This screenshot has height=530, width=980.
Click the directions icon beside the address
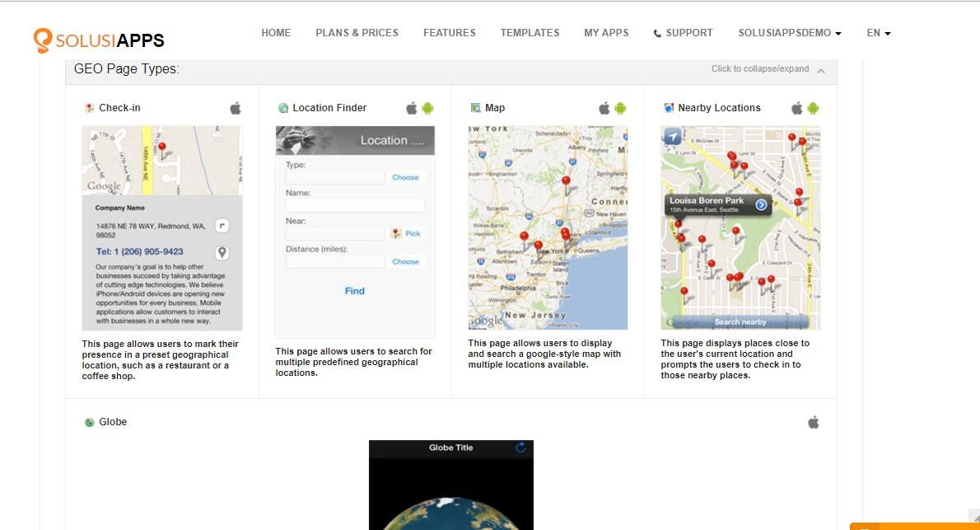tap(222, 226)
